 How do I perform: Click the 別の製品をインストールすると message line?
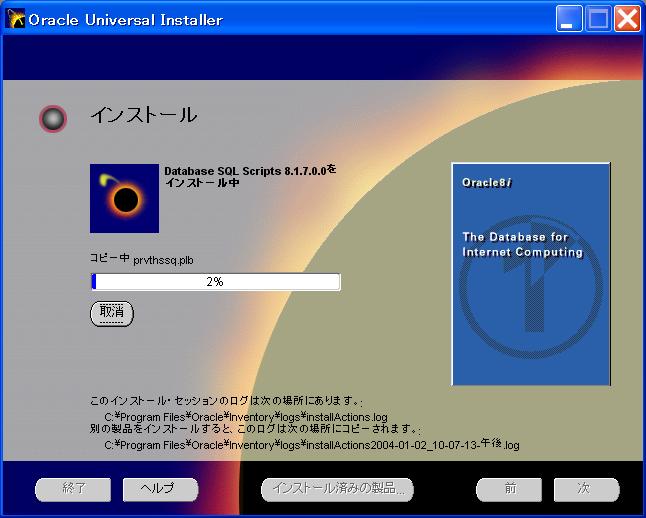click(255, 429)
